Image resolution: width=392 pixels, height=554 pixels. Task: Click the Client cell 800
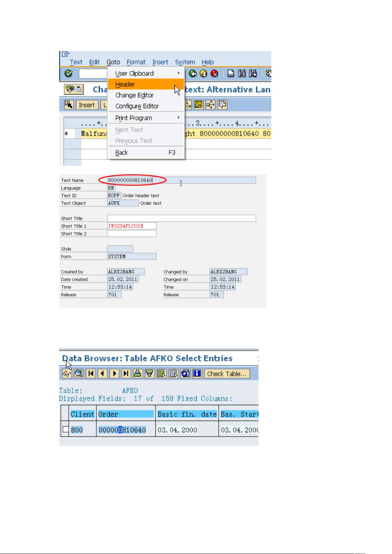[x=77, y=430]
